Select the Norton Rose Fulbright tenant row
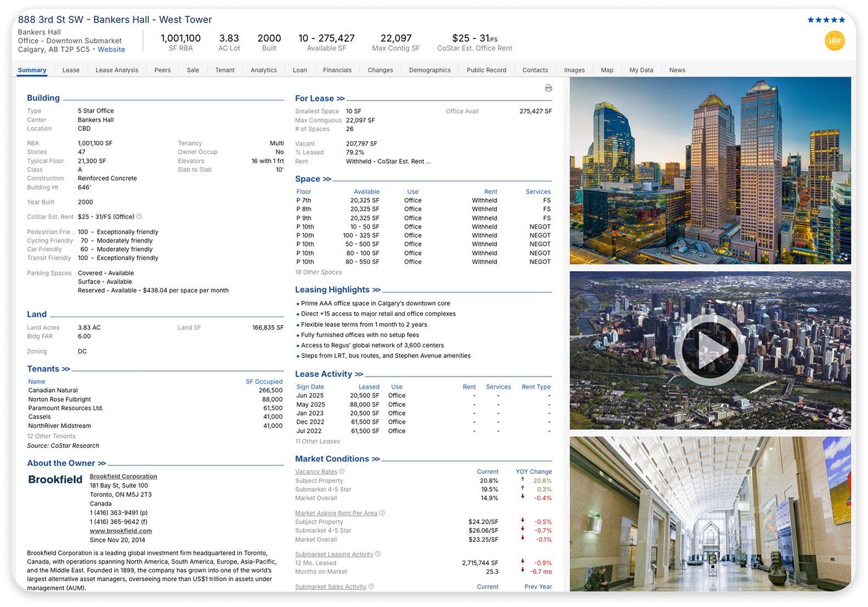The image size is (868, 607). click(x=155, y=400)
